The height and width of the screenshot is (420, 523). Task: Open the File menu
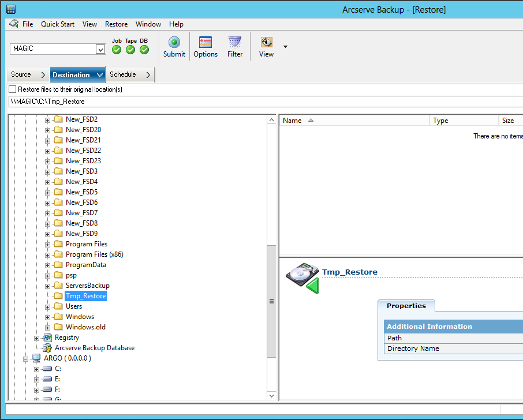[x=28, y=24]
